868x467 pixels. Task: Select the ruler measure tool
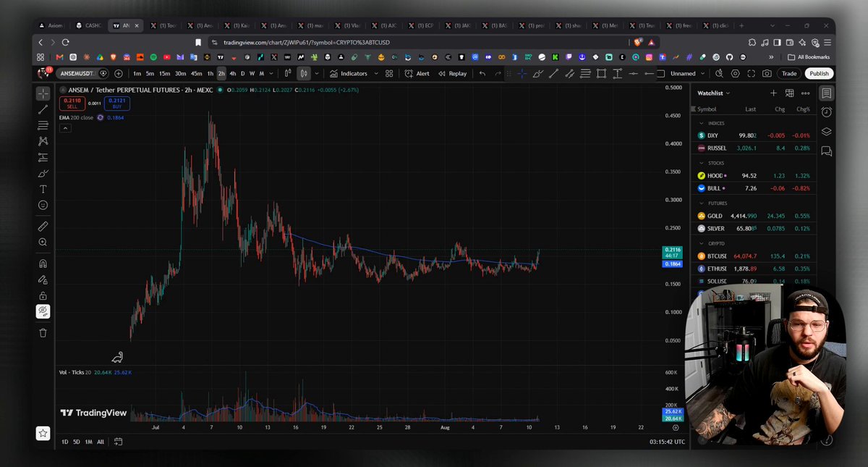coord(43,227)
